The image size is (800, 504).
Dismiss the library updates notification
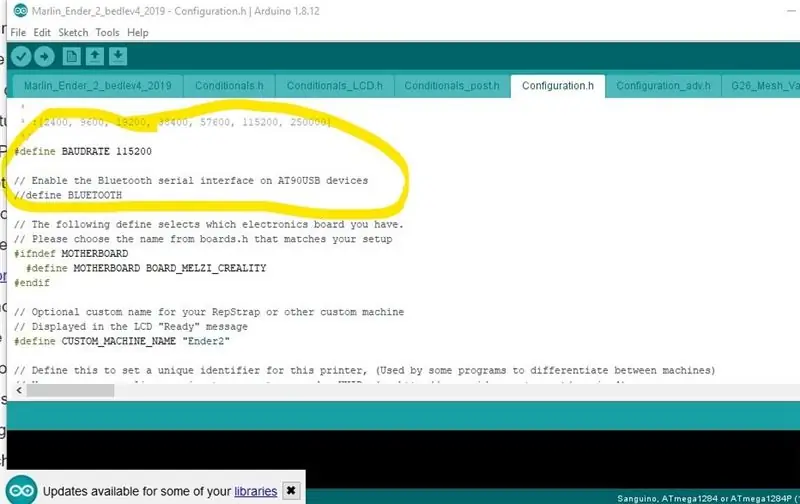tap(291, 490)
